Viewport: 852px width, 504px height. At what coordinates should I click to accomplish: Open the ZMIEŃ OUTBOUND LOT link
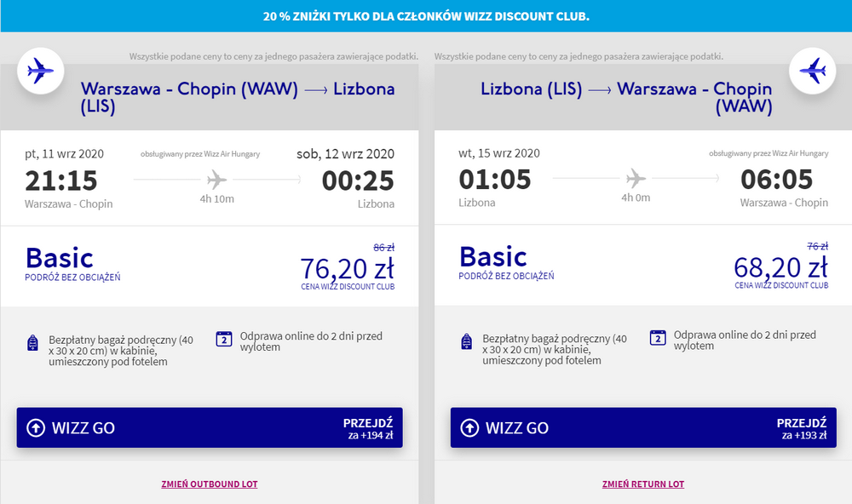(x=210, y=484)
